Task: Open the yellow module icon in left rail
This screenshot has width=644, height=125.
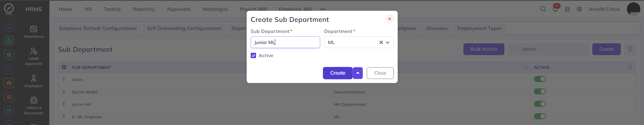Action: [x=9, y=83]
